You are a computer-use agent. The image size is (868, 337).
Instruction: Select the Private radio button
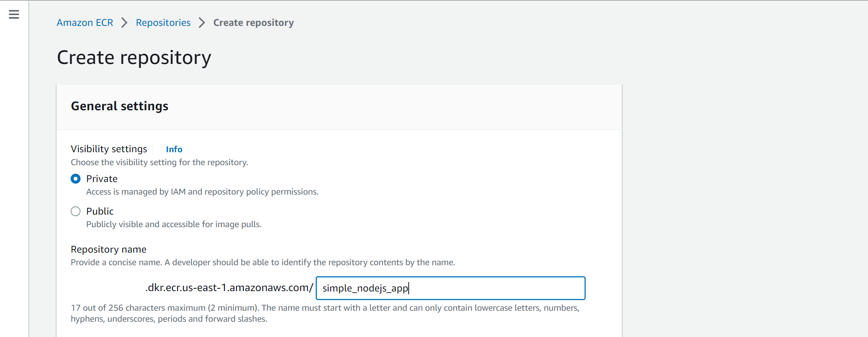(76, 179)
